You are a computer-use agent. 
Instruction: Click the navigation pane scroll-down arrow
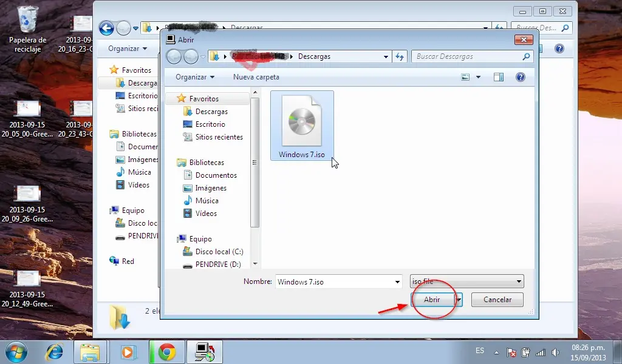click(255, 263)
